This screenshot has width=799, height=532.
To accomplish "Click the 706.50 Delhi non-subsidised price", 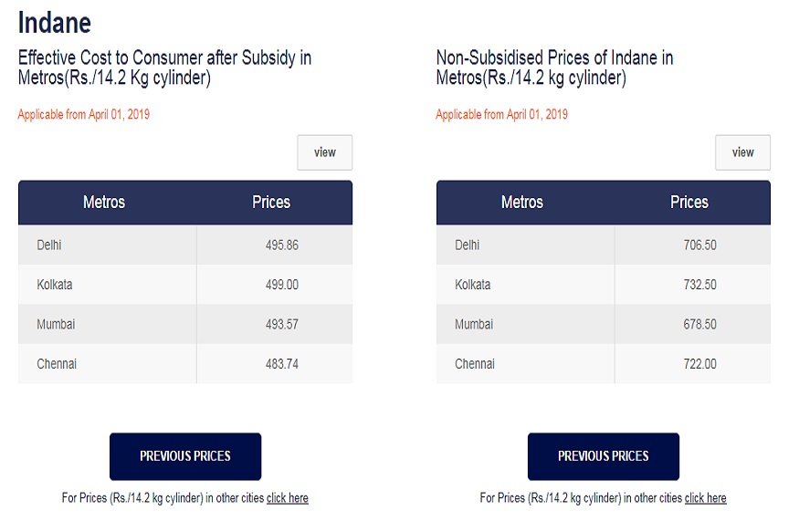I will [x=699, y=245].
